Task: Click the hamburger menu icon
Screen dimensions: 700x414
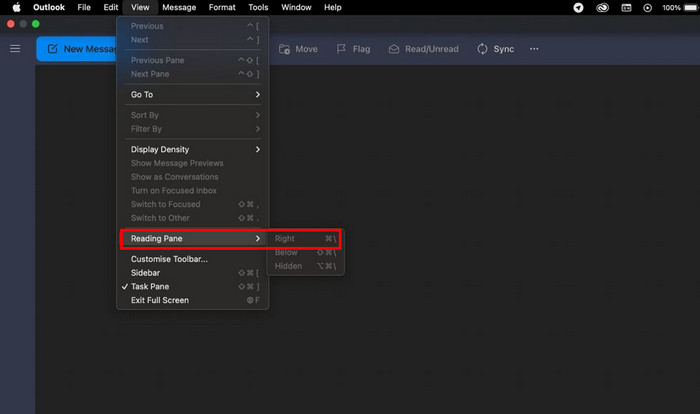Action: (x=15, y=48)
